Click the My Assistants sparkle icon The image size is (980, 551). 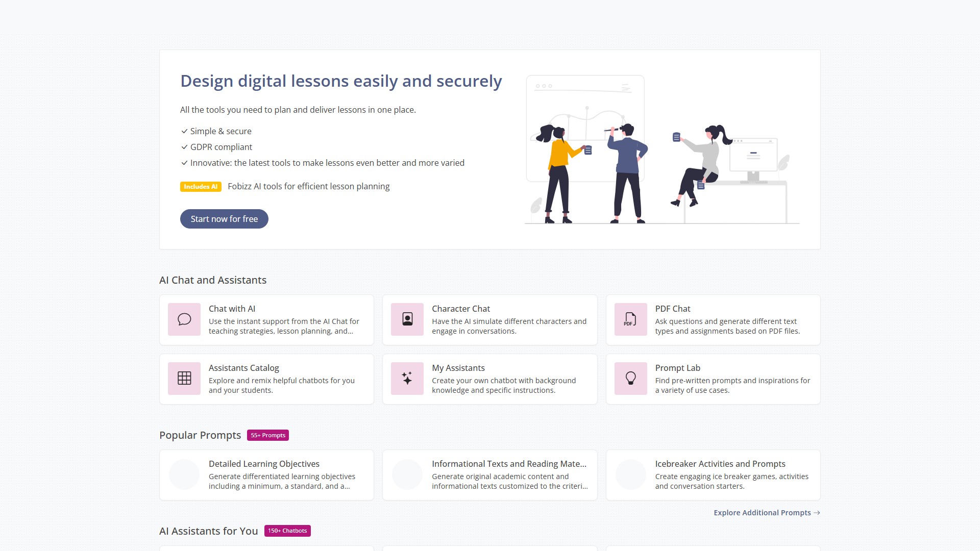[x=407, y=379]
